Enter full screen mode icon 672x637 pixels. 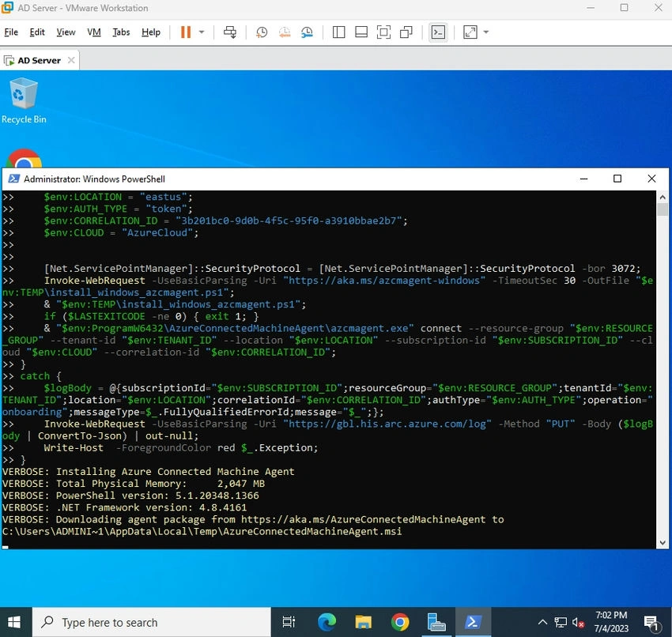383,32
